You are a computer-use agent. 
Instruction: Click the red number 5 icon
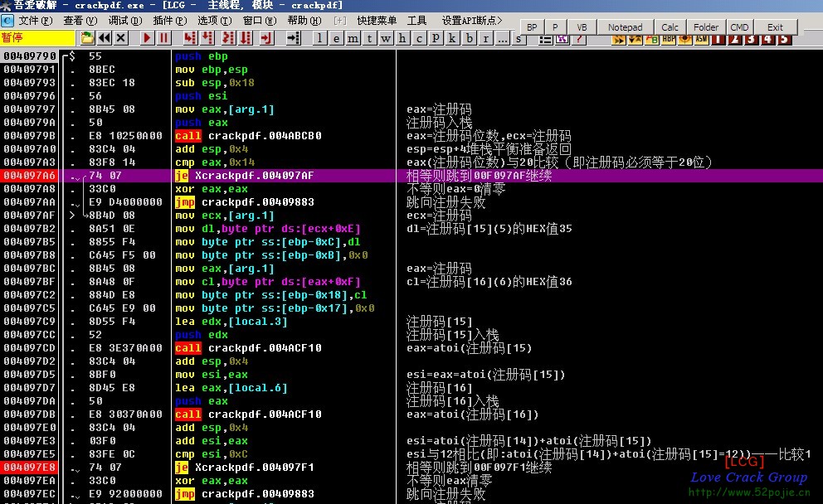[785, 39]
